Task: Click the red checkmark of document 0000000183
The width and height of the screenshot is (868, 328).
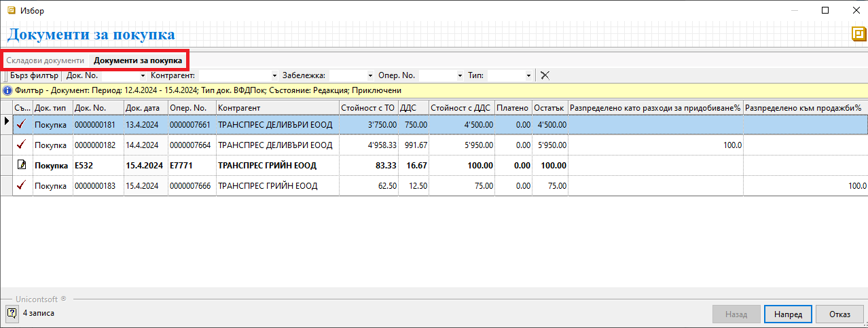Action: tap(22, 185)
